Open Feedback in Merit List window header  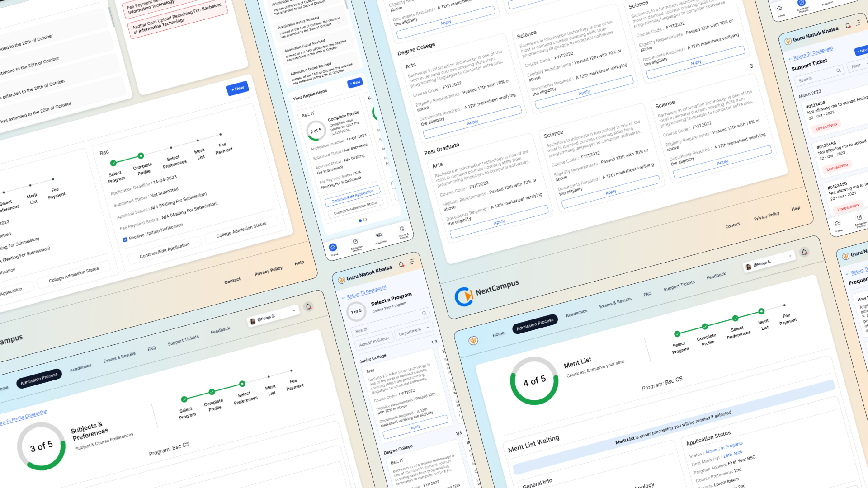point(716,276)
